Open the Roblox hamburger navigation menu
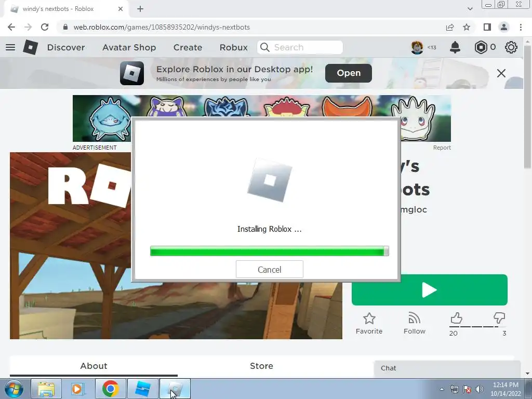This screenshot has width=532, height=399. 10,47
